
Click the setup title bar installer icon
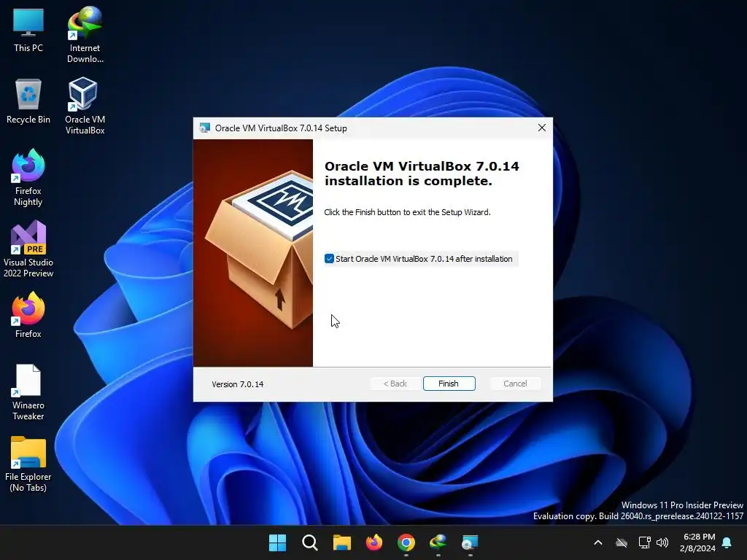click(205, 128)
